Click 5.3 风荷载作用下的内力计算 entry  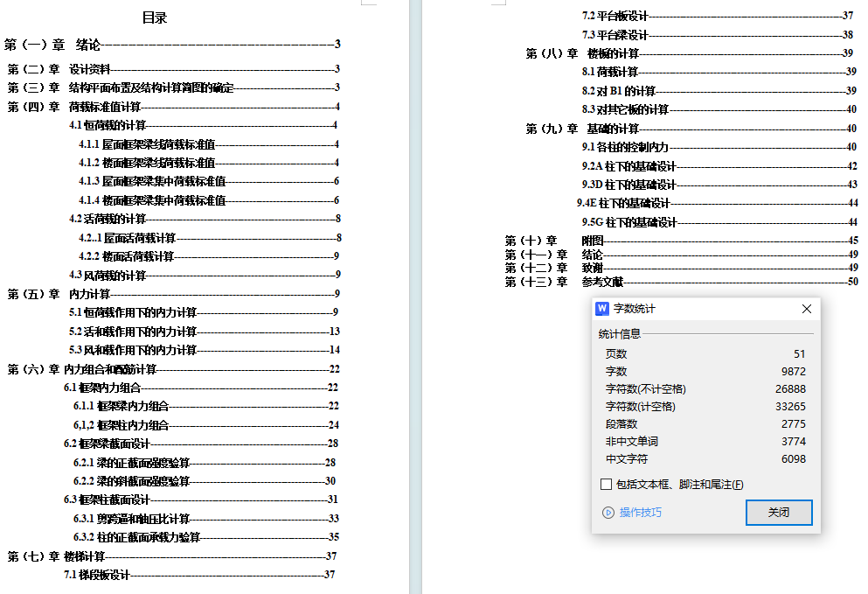point(133,350)
